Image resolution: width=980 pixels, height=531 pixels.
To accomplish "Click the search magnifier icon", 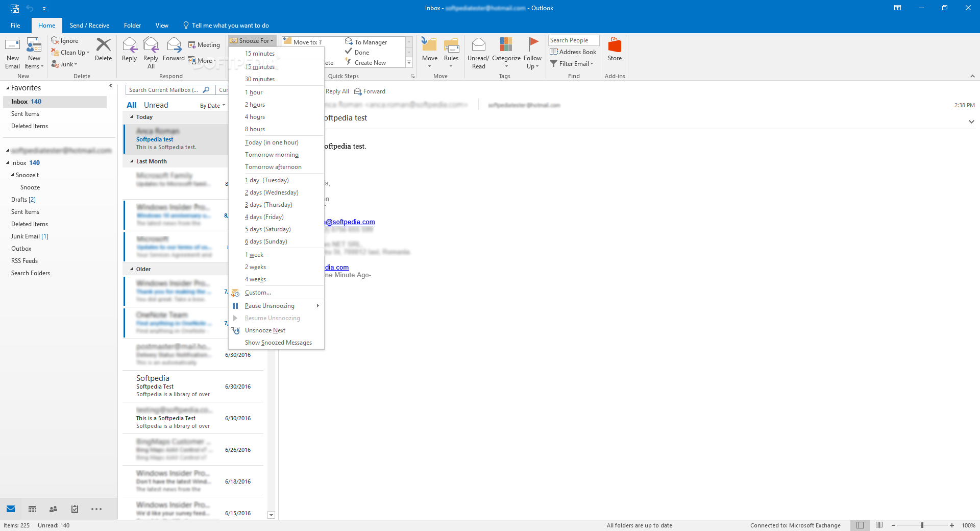I will (x=206, y=90).
